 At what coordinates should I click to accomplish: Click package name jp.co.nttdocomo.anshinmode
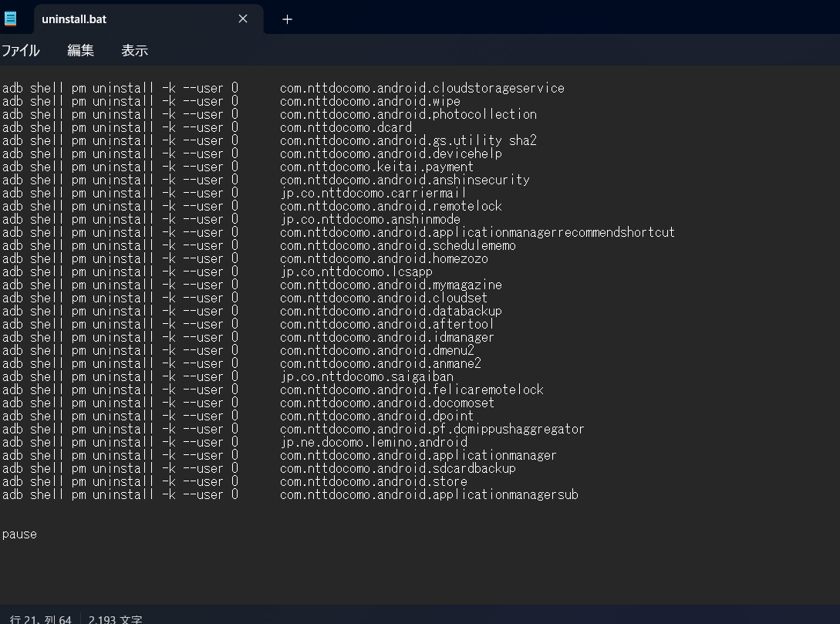pyautogui.click(x=369, y=219)
